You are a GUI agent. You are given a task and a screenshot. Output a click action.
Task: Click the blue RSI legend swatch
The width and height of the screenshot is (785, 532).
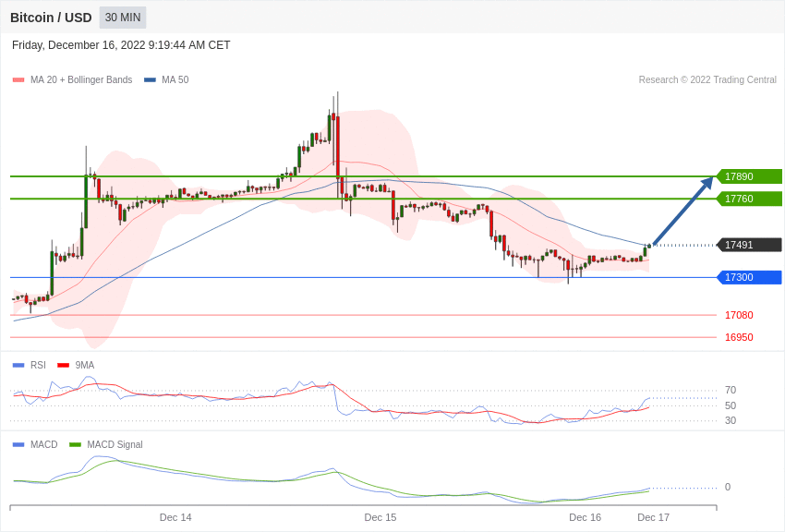tap(18, 365)
